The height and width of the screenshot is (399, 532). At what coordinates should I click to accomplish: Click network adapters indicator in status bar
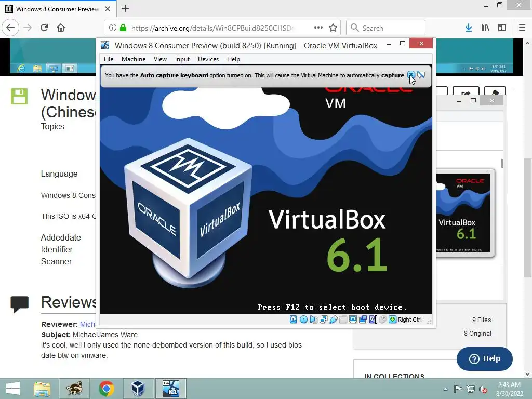click(x=323, y=320)
